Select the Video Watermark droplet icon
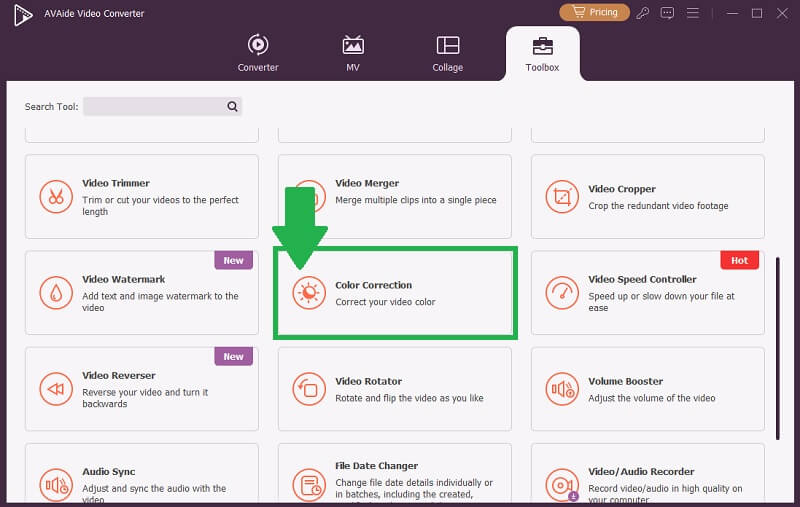The height and width of the screenshot is (507, 800). click(56, 292)
